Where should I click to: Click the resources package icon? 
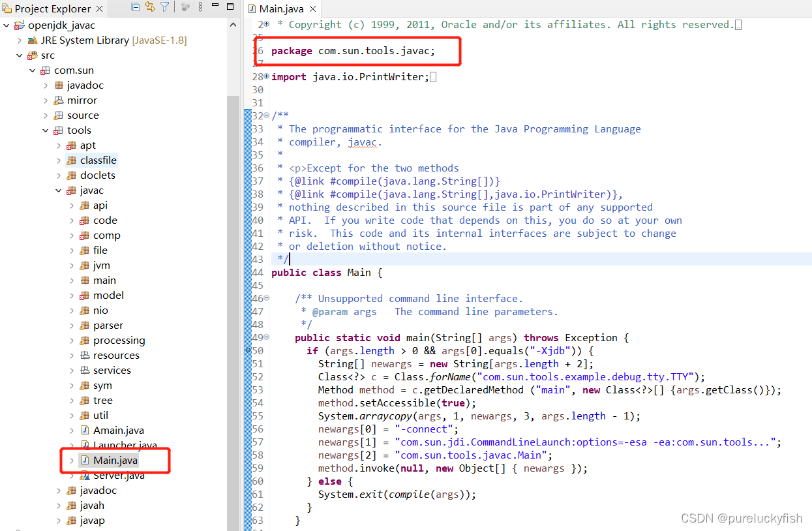pyautogui.click(x=85, y=356)
